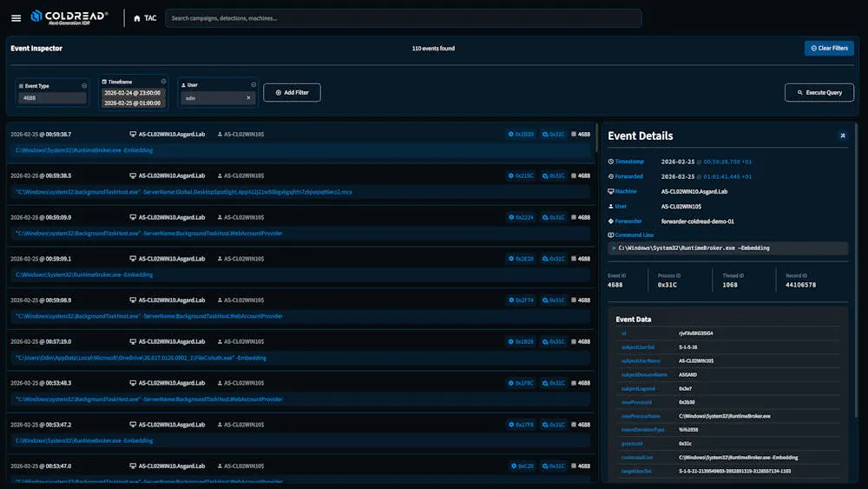Click the Command Line box in Event Details
Viewport: 868px width, 489px height.
(728, 248)
